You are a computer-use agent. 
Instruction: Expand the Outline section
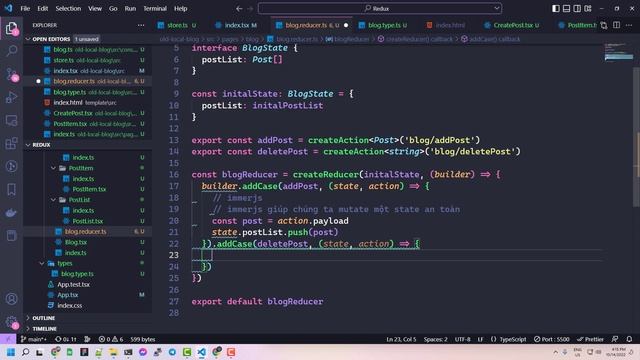(x=44, y=318)
